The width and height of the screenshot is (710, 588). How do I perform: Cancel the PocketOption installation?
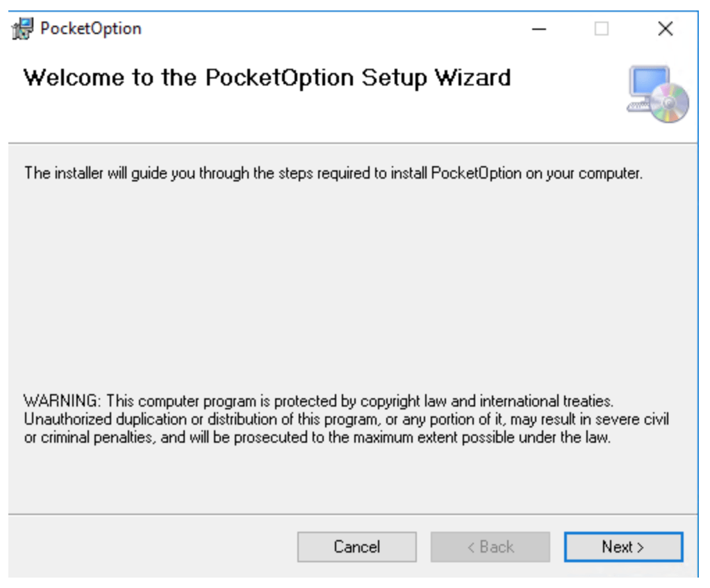pyautogui.click(x=356, y=546)
